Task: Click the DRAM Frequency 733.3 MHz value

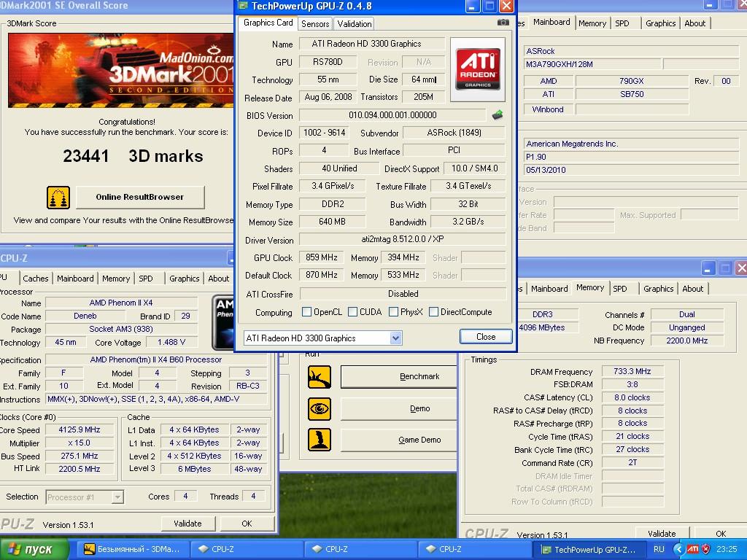Action: 632,371
